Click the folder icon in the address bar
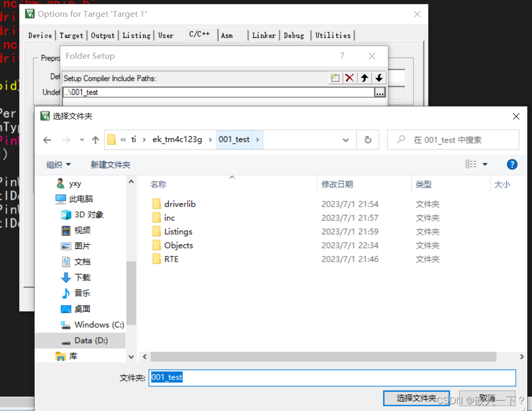Viewport: 532px width, 411px height. tap(111, 140)
